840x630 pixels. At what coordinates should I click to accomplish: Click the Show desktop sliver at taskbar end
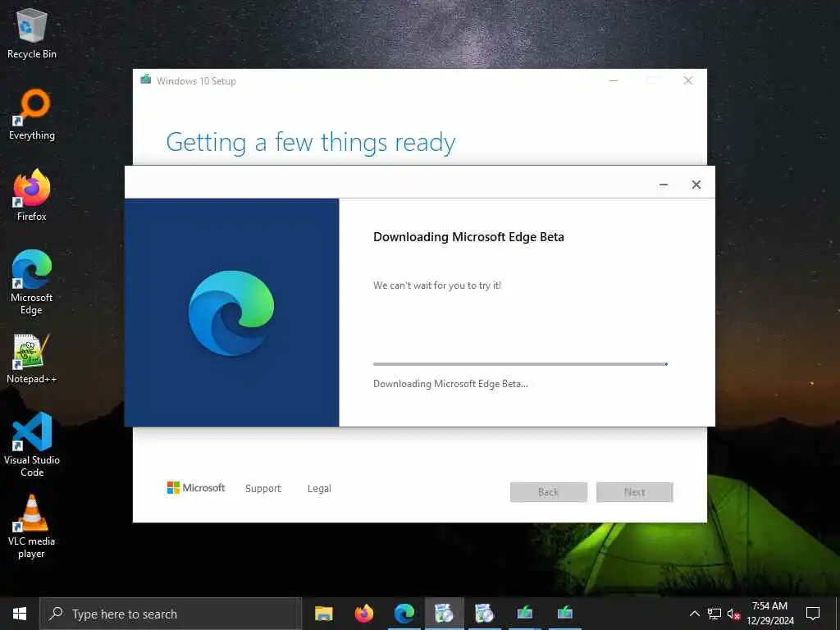(x=838, y=614)
